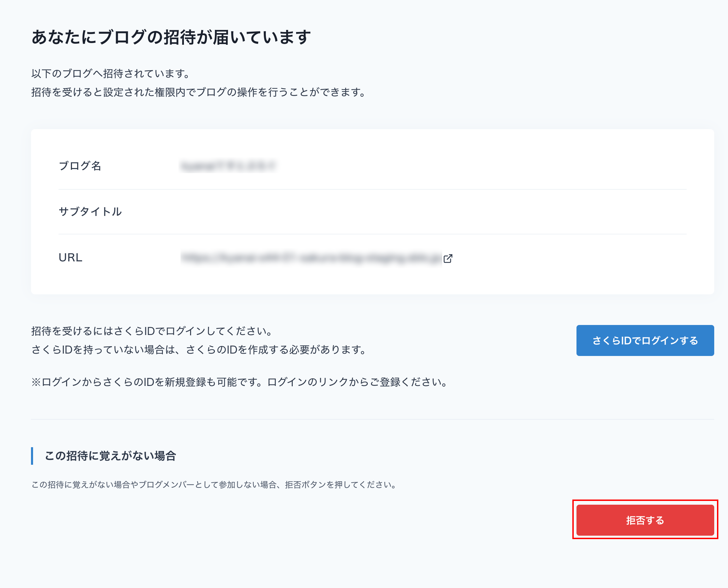Click the ブログ名 label
The height and width of the screenshot is (588, 728).
(x=80, y=166)
